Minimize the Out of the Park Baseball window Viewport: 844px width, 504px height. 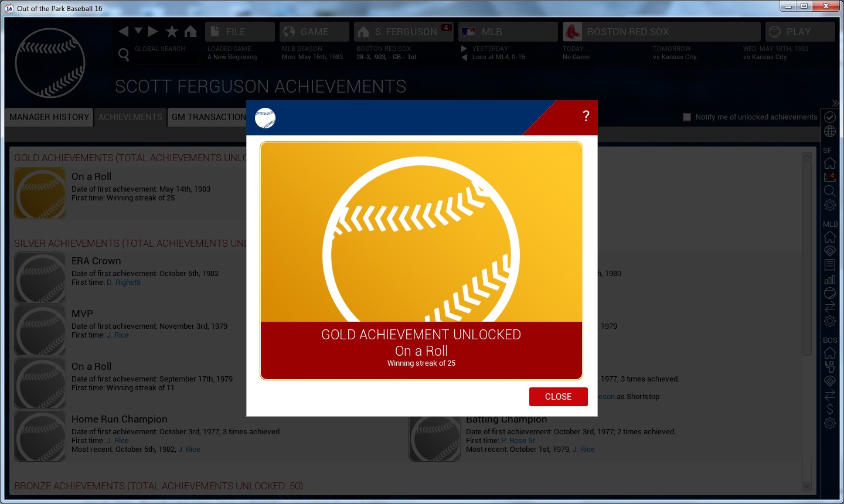pos(788,6)
